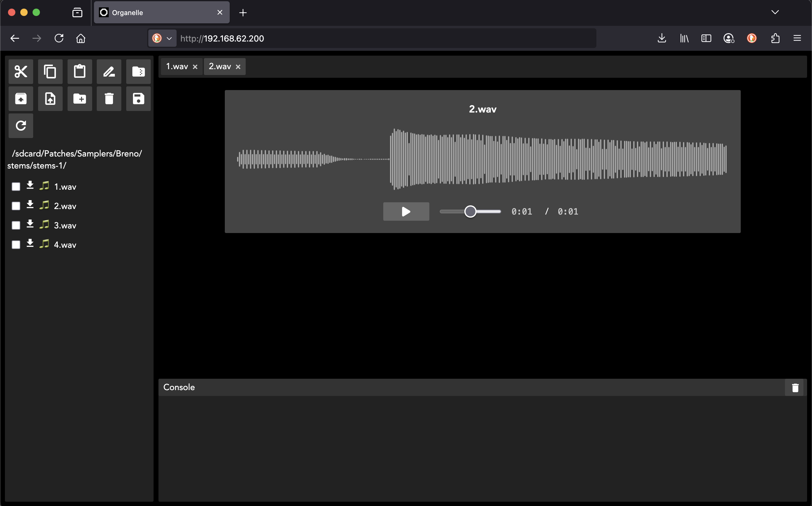
Task: Reload the browser page
Action: pyautogui.click(x=59, y=38)
